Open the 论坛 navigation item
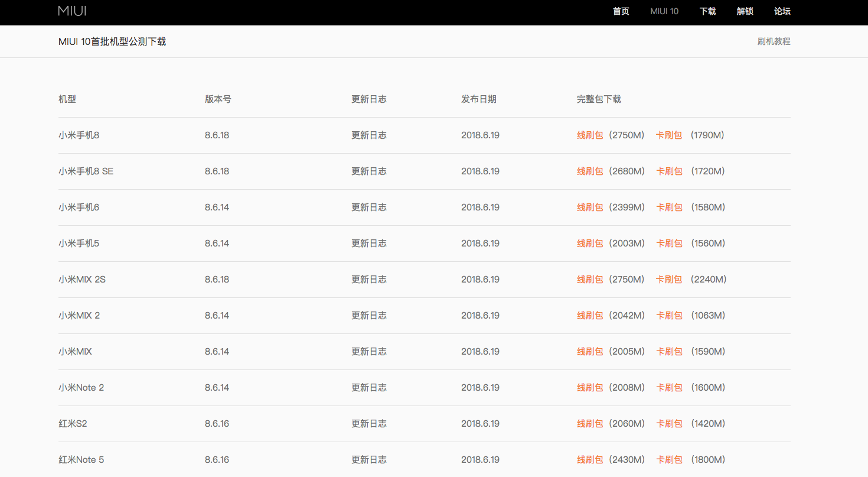868x477 pixels. (x=782, y=11)
